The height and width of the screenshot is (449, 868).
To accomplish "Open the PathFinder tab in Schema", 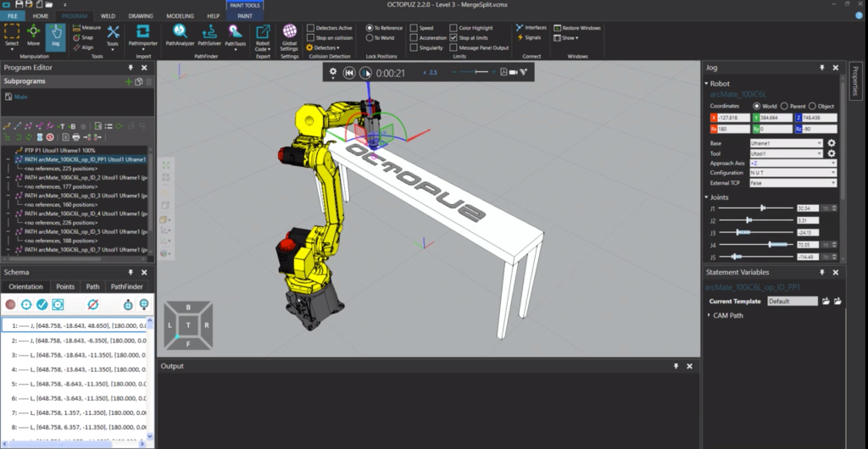I will [x=126, y=286].
